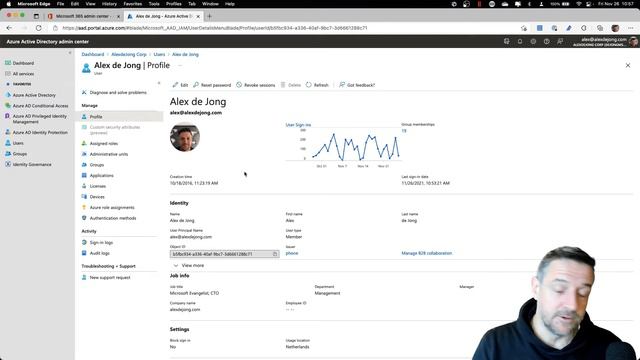This screenshot has height=360, width=640.
Task: Open help question mark icon
Action: (x=547, y=42)
